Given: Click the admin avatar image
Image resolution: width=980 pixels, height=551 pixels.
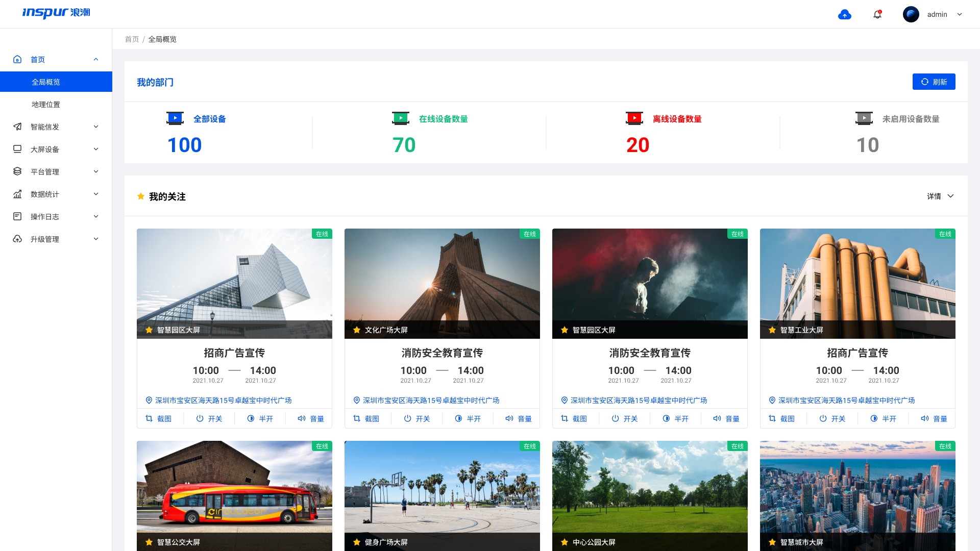Looking at the screenshot, I should (x=911, y=14).
